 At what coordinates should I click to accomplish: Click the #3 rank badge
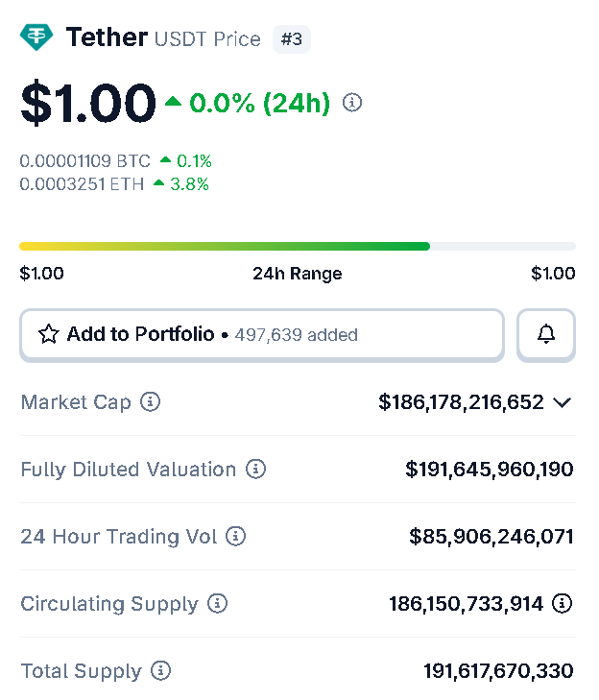coord(291,39)
